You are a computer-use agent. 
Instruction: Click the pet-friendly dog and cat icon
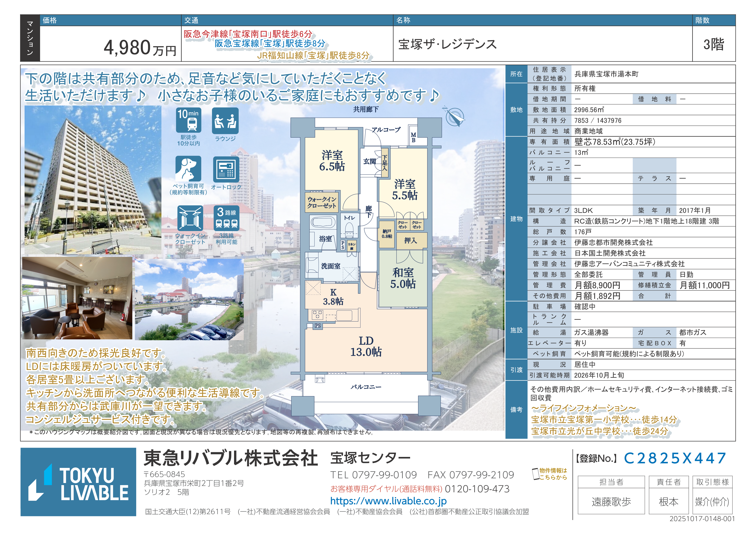[x=188, y=168]
